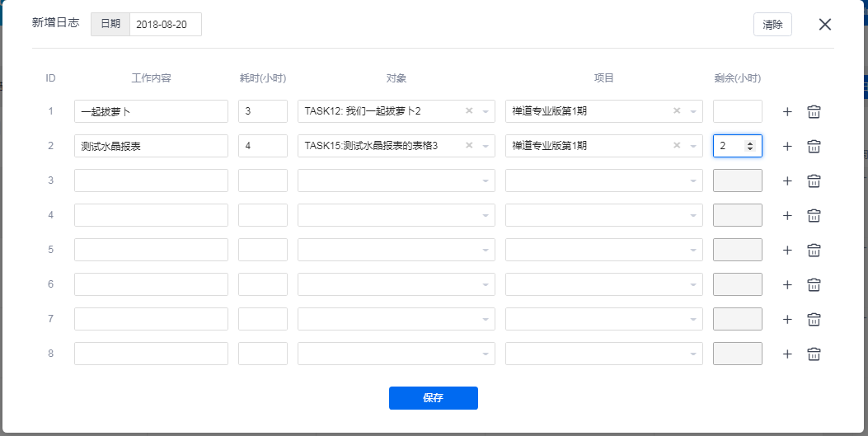
Task: Open row 4 project dropdown
Action: [x=693, y=215]
